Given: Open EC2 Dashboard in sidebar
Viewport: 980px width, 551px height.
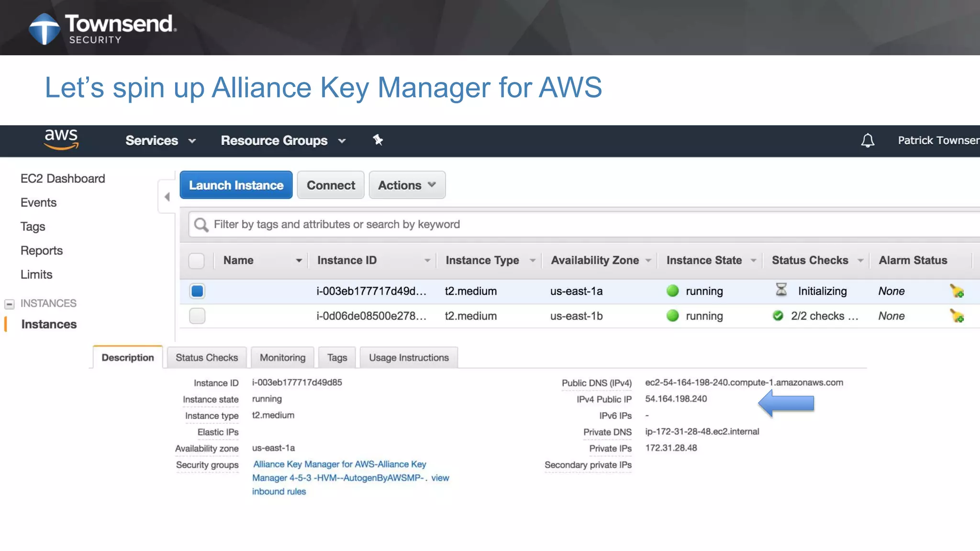Looking at the screenshot, I should [63, 178].
